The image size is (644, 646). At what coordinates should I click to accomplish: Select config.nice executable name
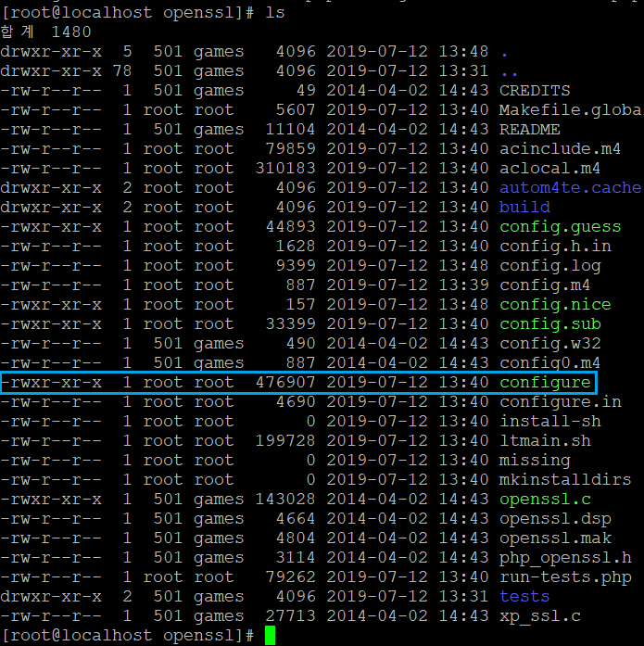pos(555,304)
